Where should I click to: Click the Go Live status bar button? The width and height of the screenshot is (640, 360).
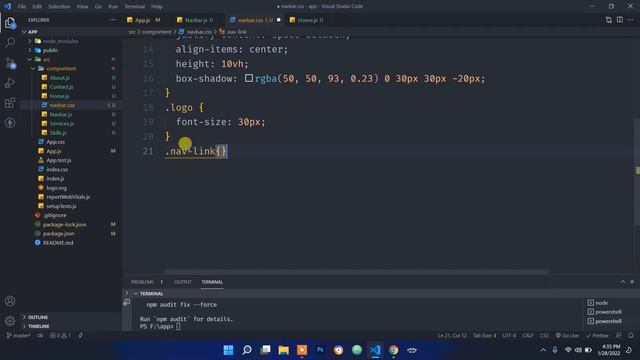pyautogui.click(x=567, y=336)
